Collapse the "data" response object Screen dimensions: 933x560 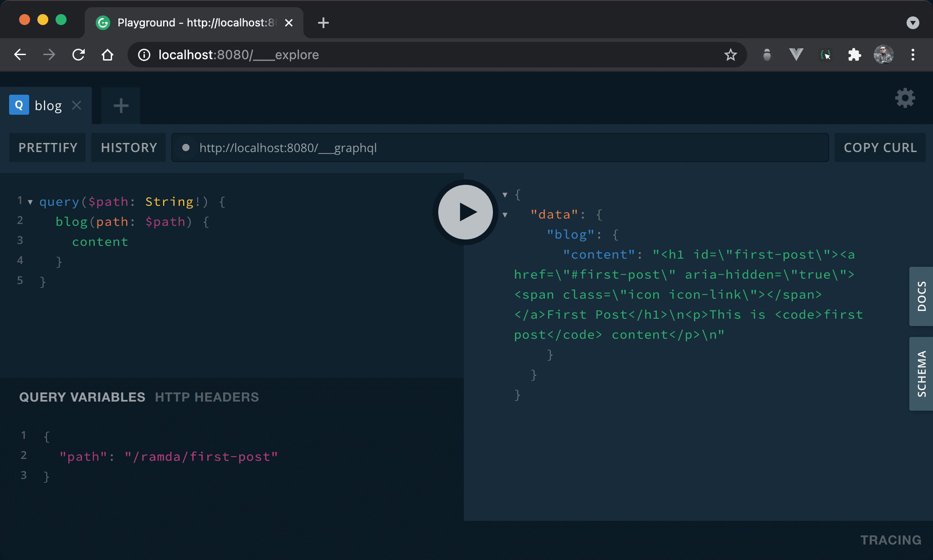505,215
